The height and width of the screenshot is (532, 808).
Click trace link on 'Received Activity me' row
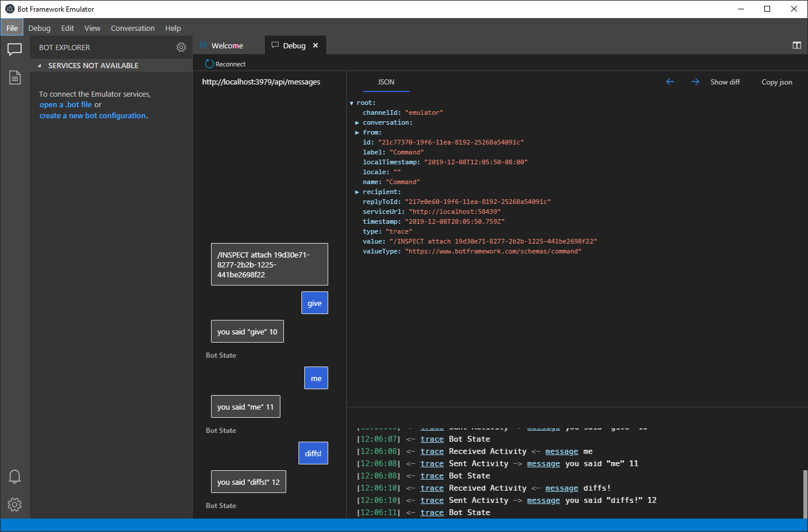point(432,452)
